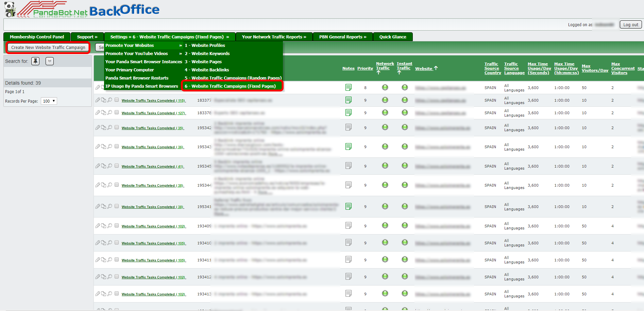
Task: Click edit pencil icon for campaign 193412
Action: (x=98, y=277)
